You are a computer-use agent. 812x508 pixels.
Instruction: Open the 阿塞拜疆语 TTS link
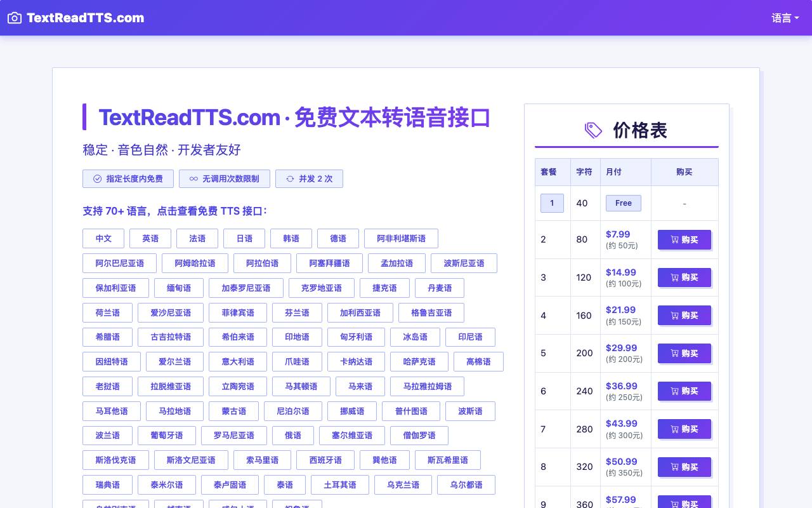click(329, 264)
